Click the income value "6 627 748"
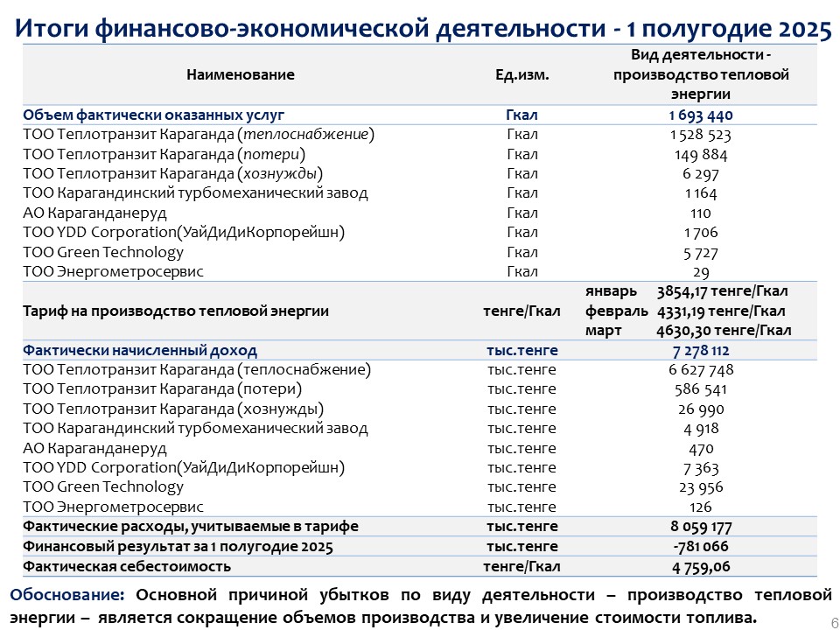This screenshot has width=840, height=630. coord(701,370)
